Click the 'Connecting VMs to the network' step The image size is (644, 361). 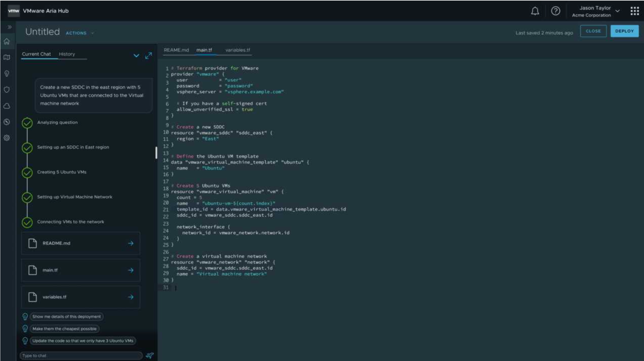tap(71, 222)
